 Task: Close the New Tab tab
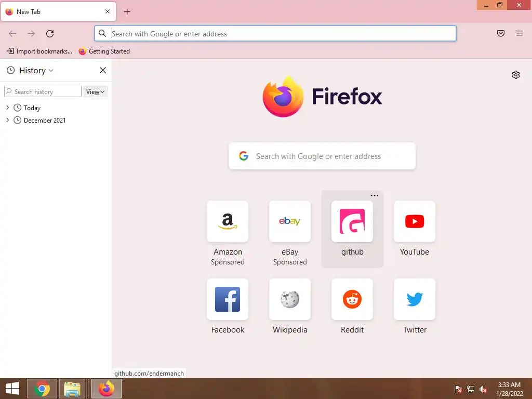[107, 11]
